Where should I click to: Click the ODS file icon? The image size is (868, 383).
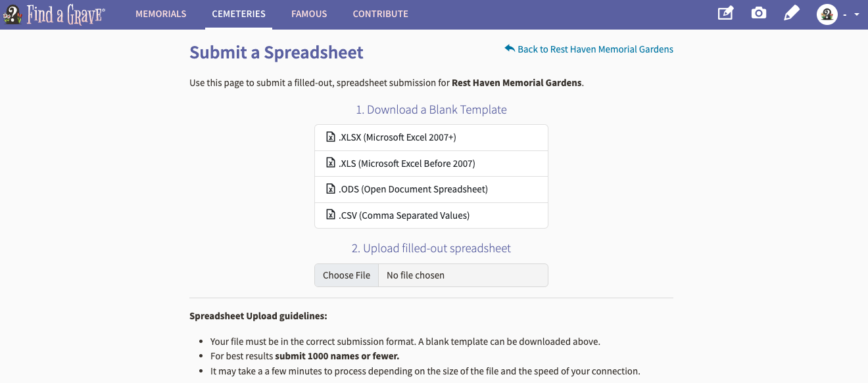[331, 189]
